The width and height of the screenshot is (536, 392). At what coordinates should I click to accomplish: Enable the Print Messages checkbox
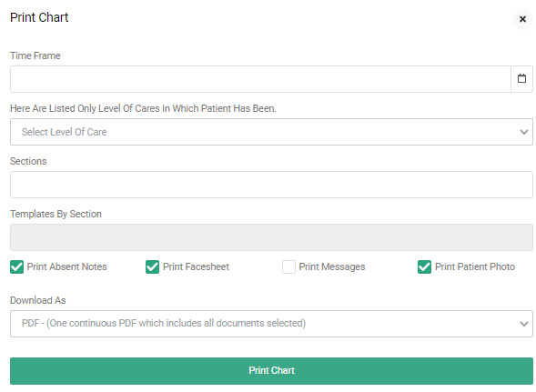pyautogui.click(x=288, y=266)
